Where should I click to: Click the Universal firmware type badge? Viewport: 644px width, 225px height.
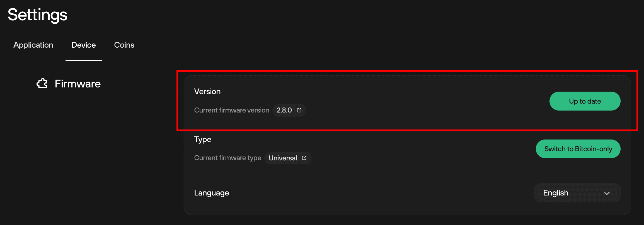tap(288, 158)
